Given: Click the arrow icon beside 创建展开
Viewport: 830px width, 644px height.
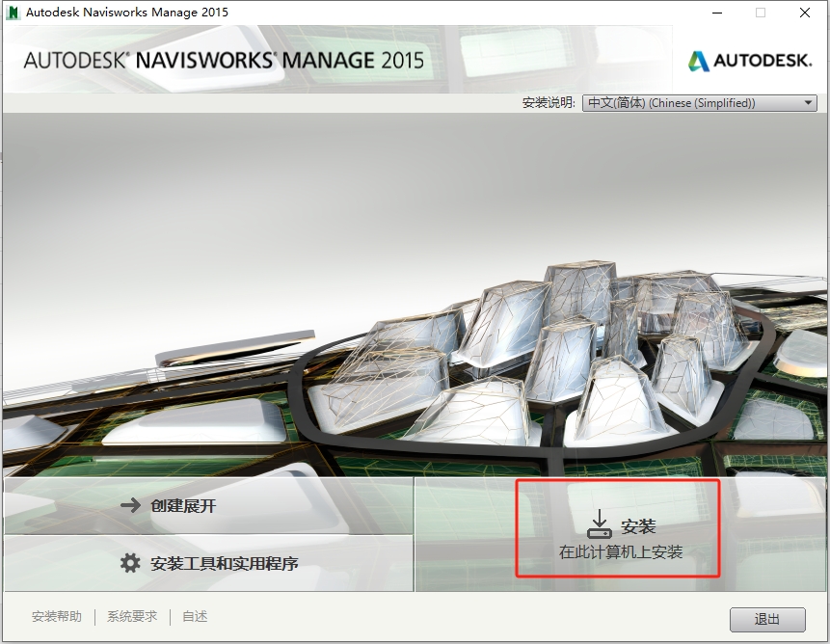Looking at the screenshot, I should 130,505.
